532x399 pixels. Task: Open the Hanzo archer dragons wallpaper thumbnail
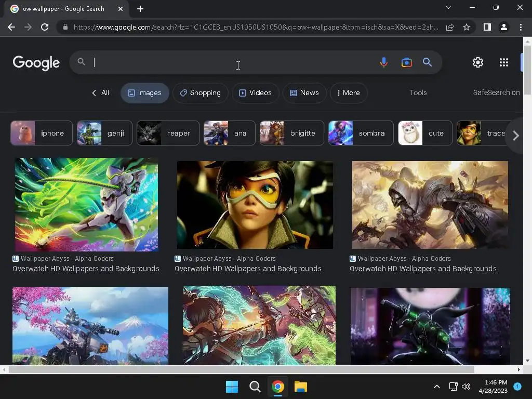[x=259, y=325]
